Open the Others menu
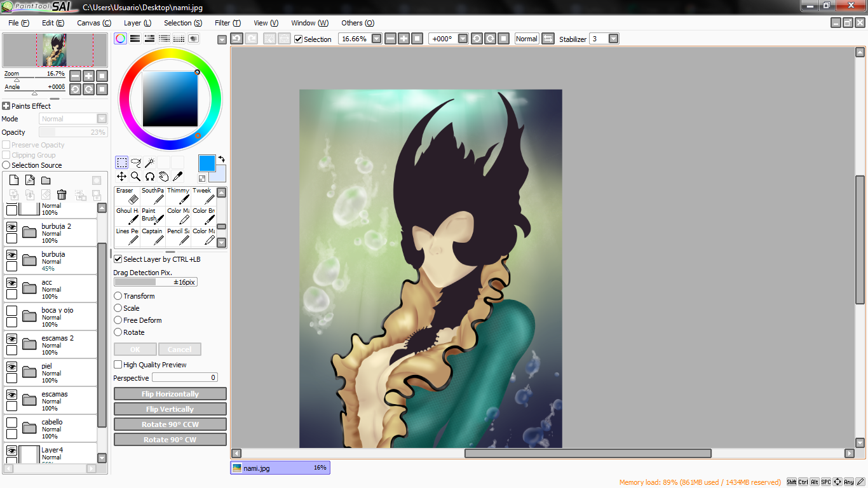868x488 pixels. 358,23
